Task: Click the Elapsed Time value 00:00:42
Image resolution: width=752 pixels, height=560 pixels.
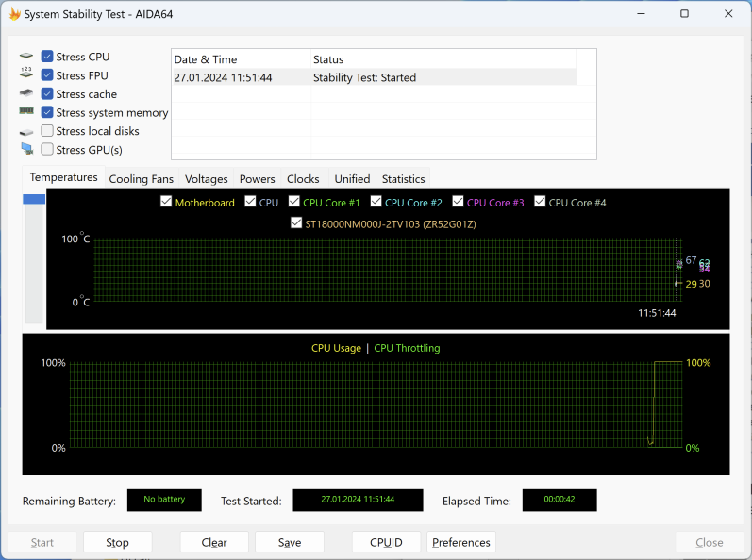Action: [560, 500]
